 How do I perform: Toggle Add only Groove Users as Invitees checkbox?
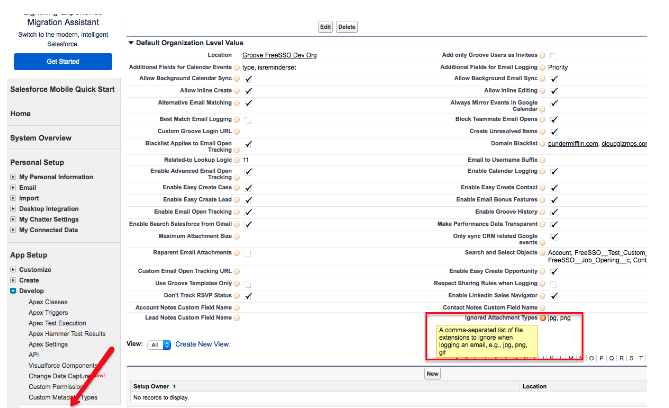[553, 56]
